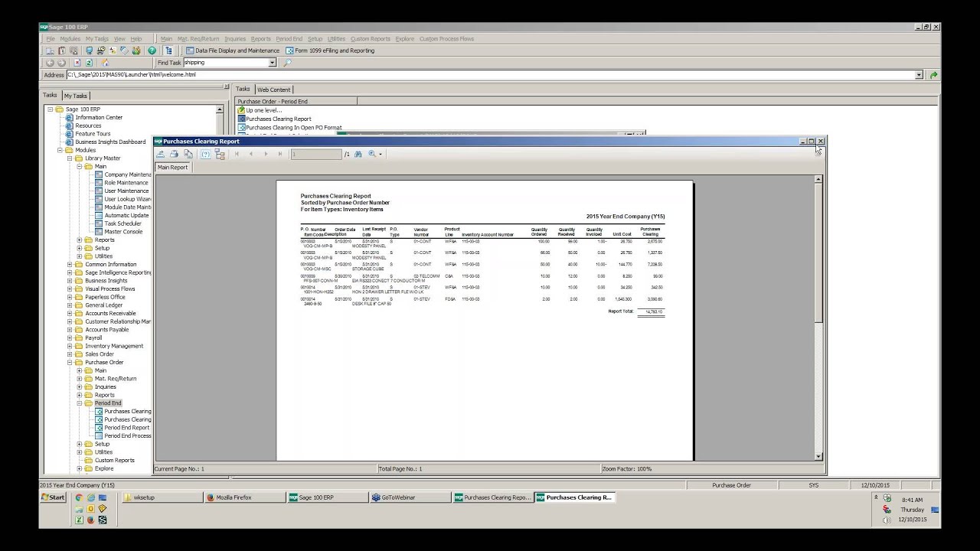980x551 pixels.
Task: Open the Period End menu
Action: point(289,38)
